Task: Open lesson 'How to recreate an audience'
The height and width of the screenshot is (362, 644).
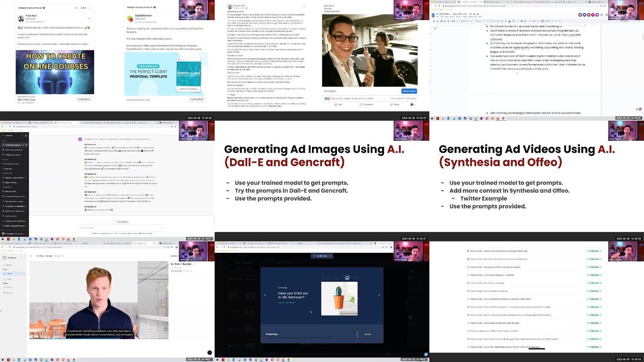Action: pyautogui.click(x=489, y=291)
